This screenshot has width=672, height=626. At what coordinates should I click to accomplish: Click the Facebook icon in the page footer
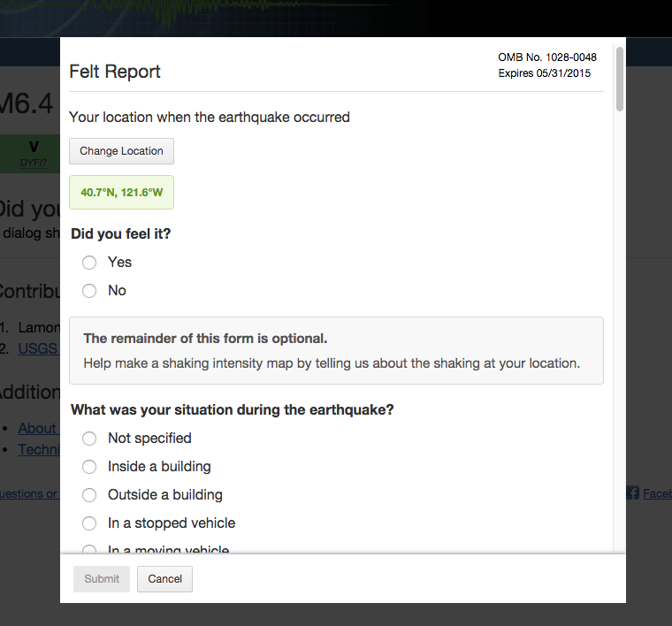click(x=632, y=493)
